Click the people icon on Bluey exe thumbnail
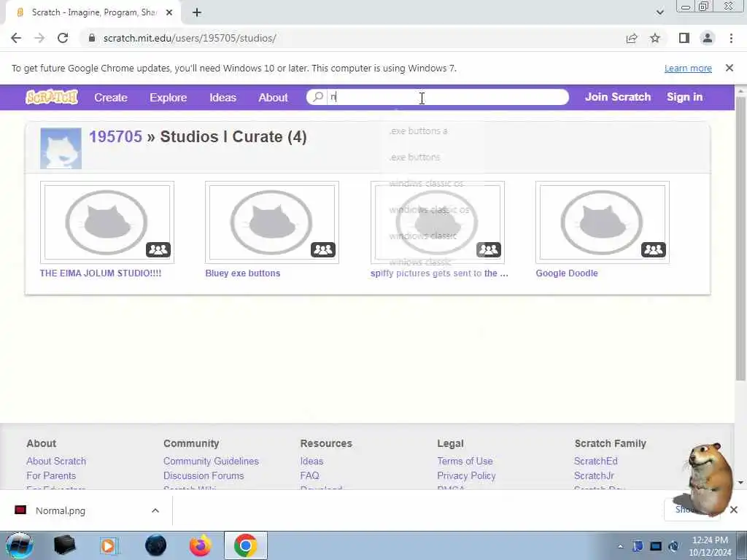This screenshot has height=560, width=747. (x=323, y=249)
